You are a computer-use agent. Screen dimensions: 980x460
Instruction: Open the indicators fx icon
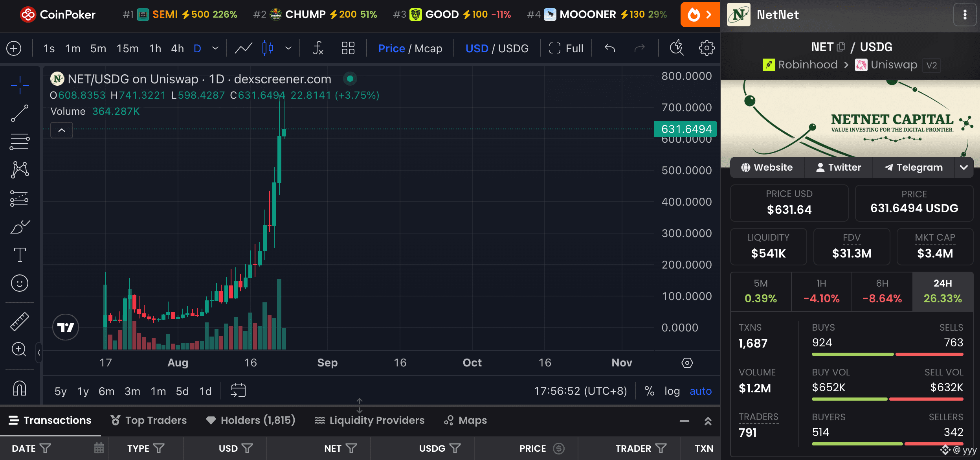pyautogui.click(x=317, y=48)
